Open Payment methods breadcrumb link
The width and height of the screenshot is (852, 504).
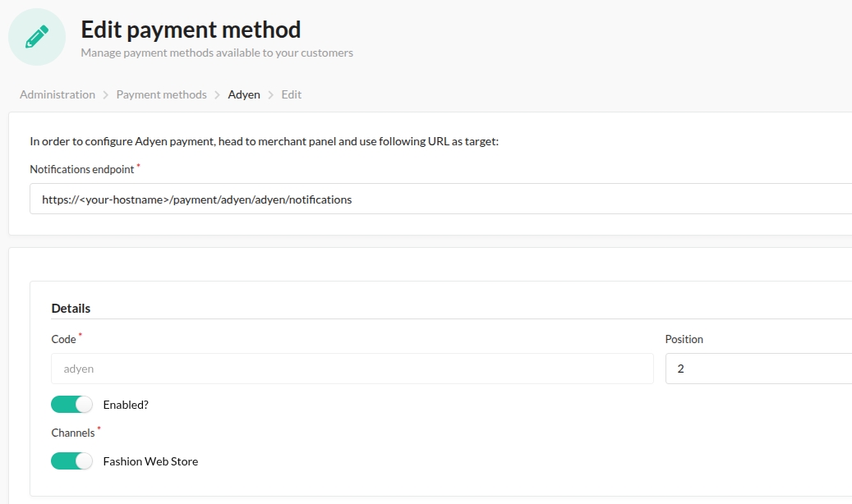pos(161,95)
